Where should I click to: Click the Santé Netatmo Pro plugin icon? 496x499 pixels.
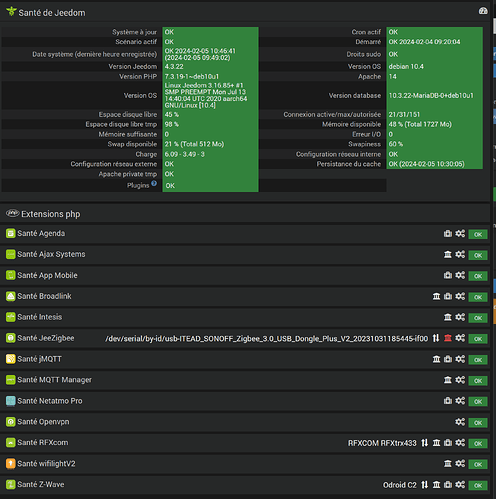pyautogui.click(x=11, y=401)
